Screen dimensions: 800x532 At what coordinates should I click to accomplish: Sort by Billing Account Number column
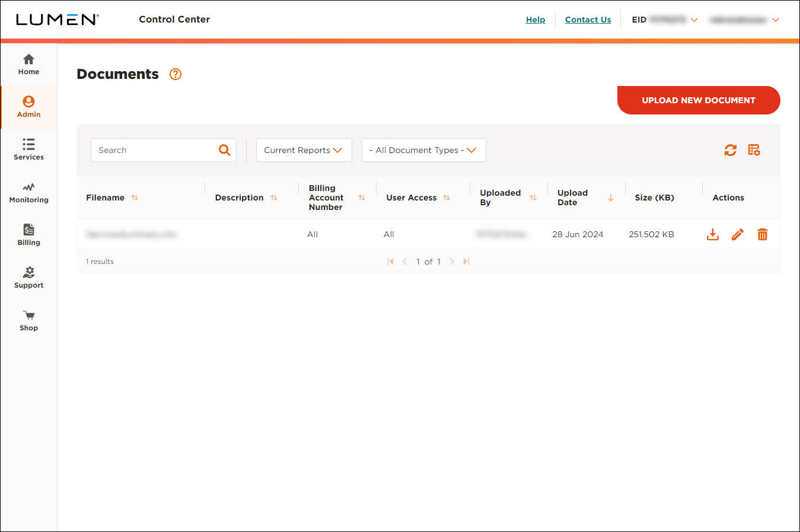coord(362,197)
